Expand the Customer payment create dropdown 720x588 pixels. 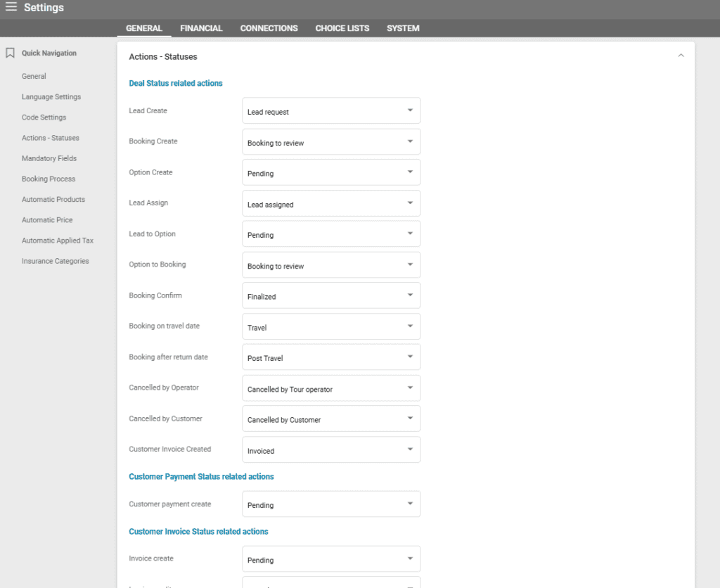pyautogui.click(x=331, y=504)
